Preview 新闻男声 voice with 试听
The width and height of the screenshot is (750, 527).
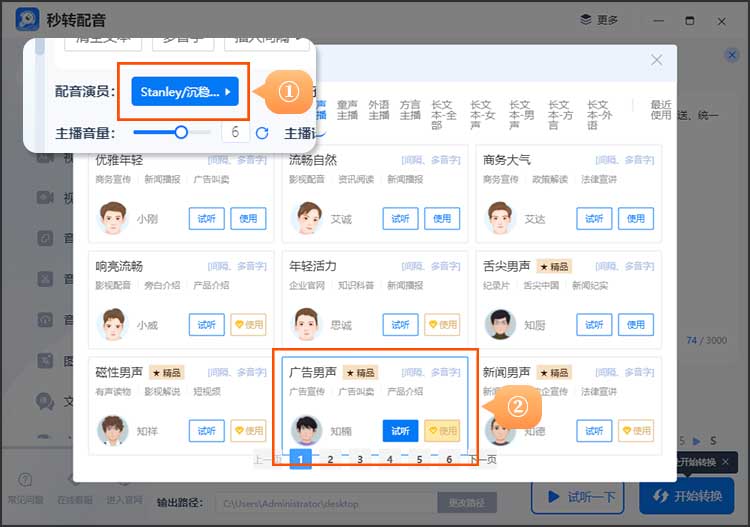tap(594, 431)
